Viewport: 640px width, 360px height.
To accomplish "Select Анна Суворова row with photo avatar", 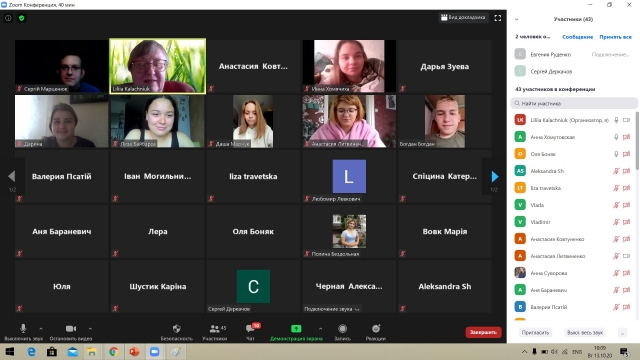I will [573, 273].
